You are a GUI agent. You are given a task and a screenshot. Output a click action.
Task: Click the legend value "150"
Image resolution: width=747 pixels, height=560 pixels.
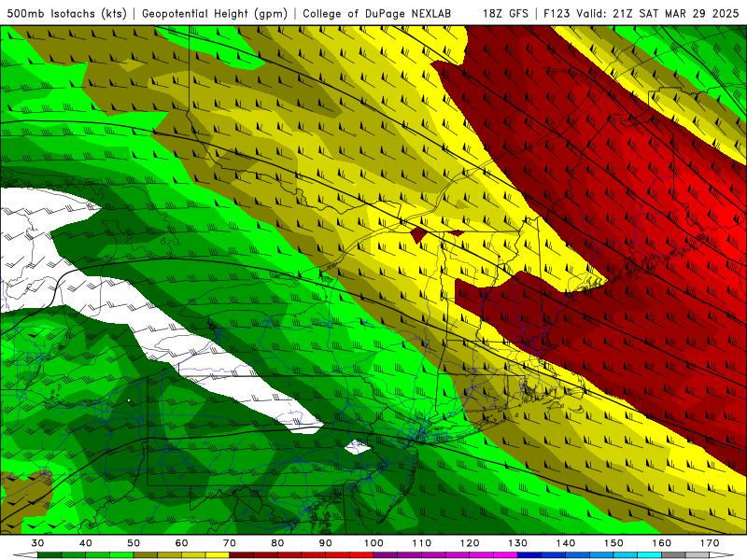[613, 543]
